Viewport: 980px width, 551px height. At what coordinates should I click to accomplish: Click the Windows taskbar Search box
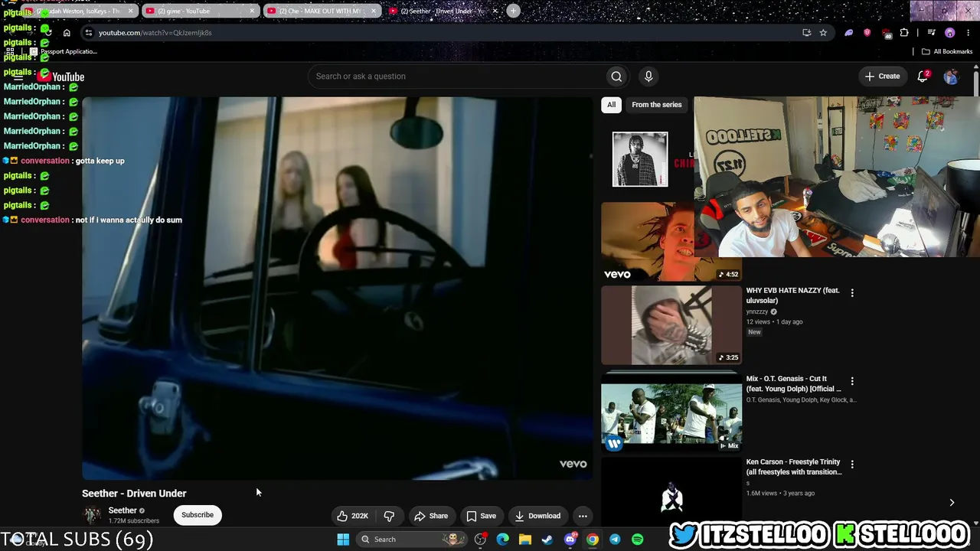[411, 540]
